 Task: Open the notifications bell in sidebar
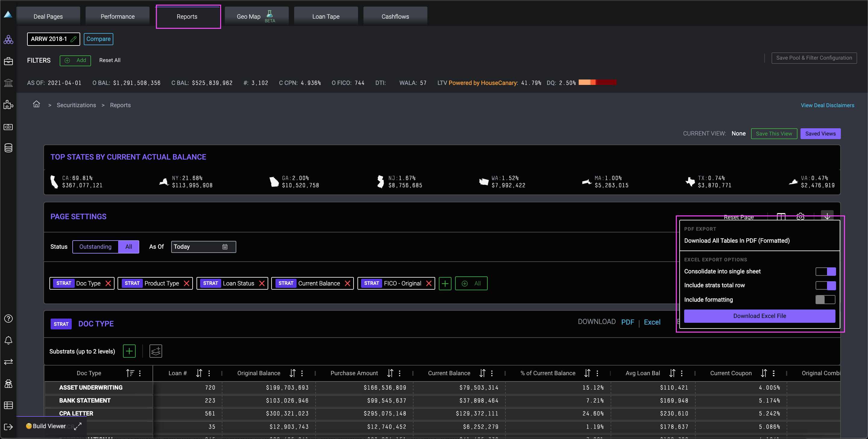coord(8,340)
